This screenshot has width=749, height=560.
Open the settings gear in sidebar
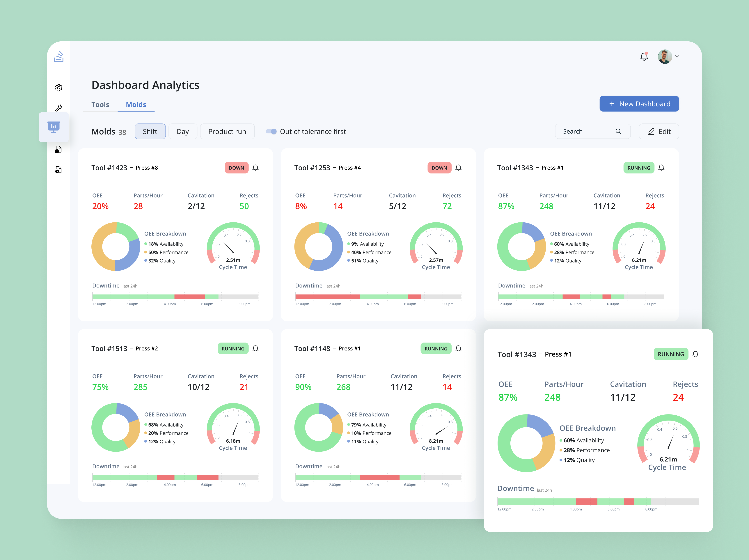pyautogui.click(x=58, y=88)
